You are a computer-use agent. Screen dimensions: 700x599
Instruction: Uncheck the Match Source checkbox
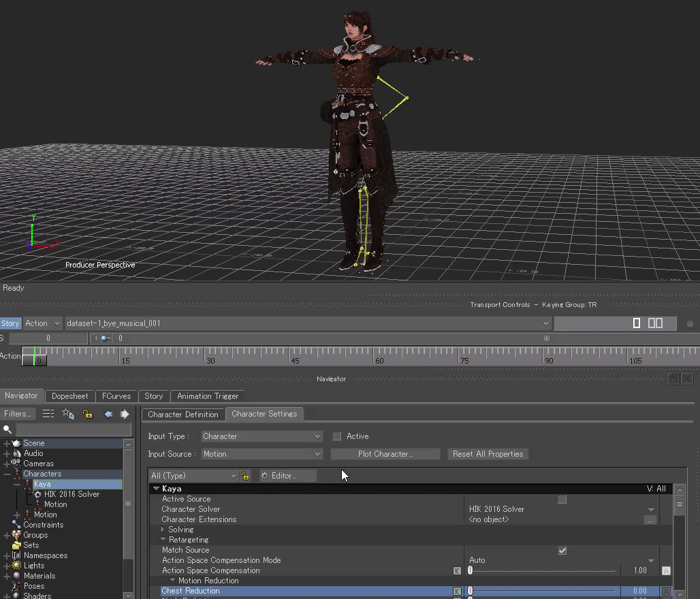(x=562, y=550)
